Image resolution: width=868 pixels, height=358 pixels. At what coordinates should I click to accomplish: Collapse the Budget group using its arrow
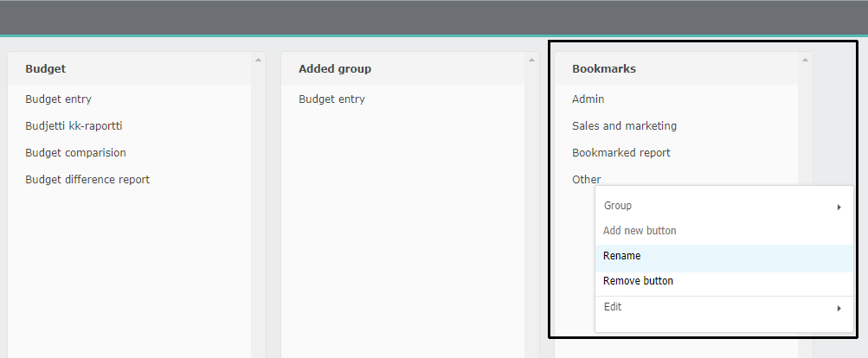pyautogui.click(x=258, y=60)
